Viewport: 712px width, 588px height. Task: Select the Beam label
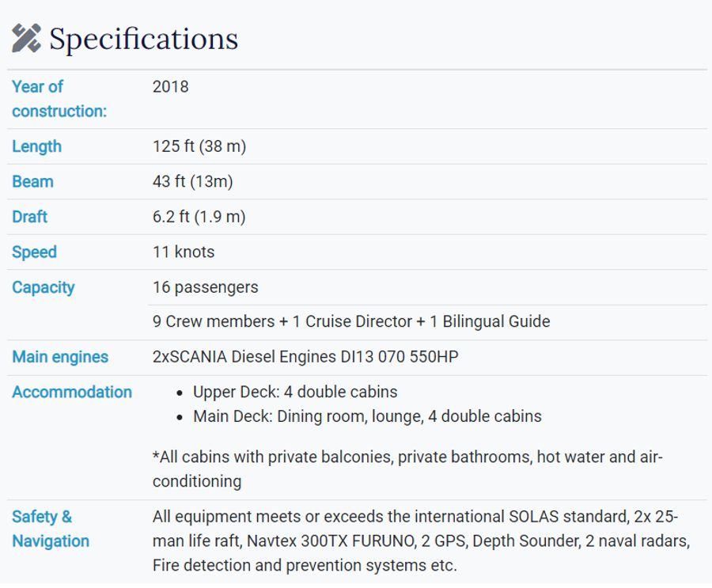[x=32, y=182]
